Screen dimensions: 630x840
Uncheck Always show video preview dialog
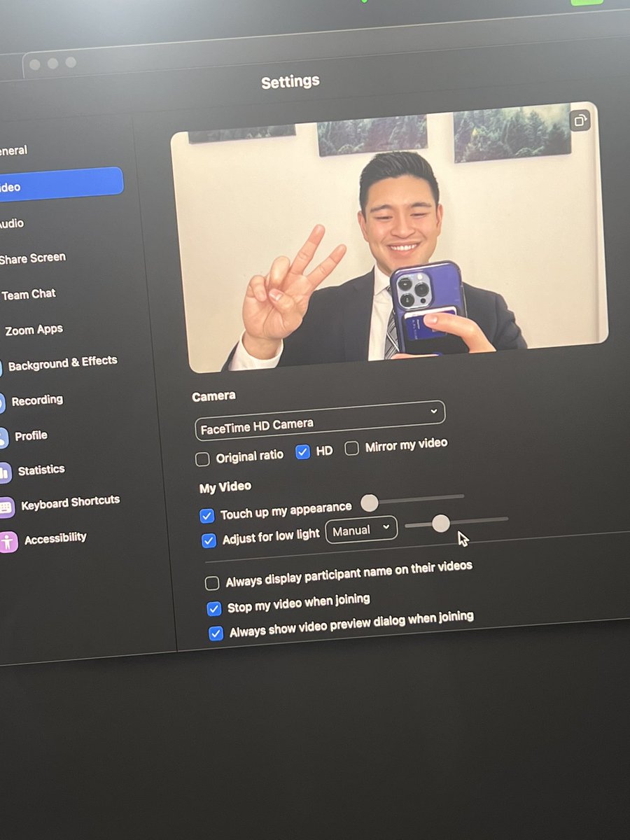coord(216,633)
